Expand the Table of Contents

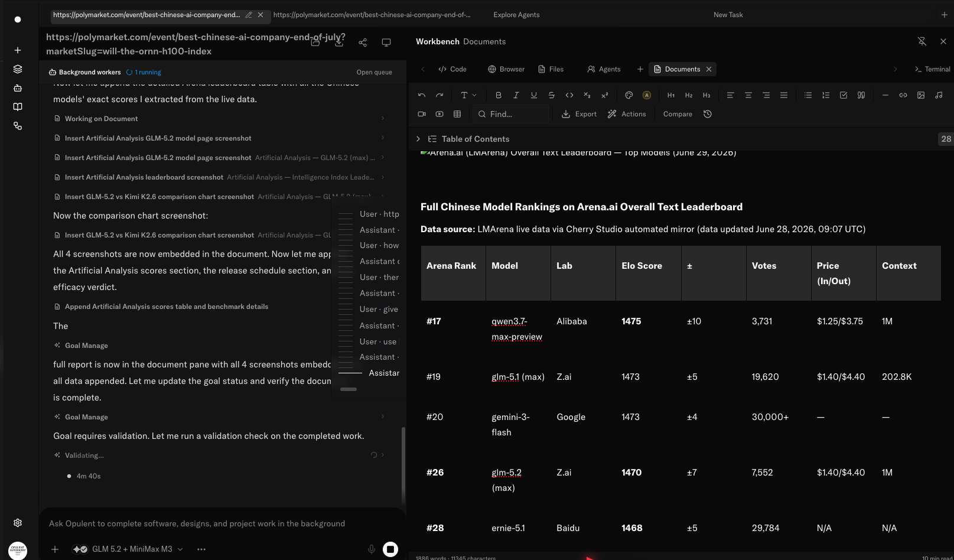click(418, 139)
